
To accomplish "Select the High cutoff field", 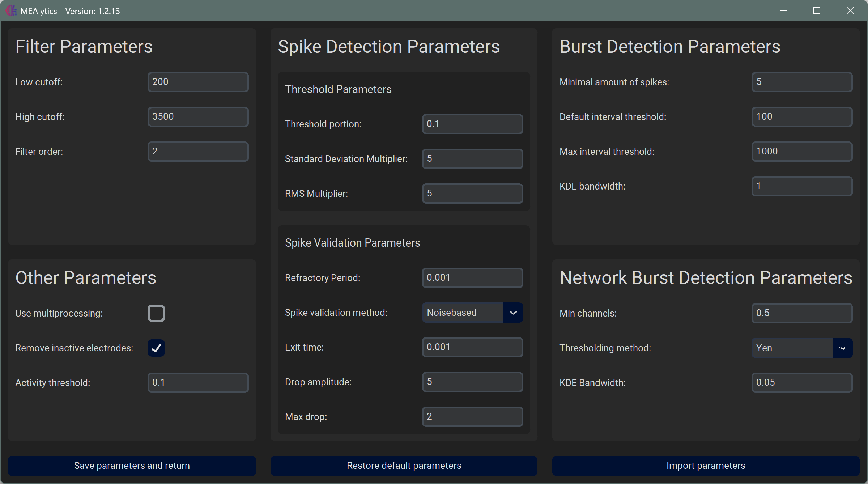I will pyautogui.click(x=198, y=117).
